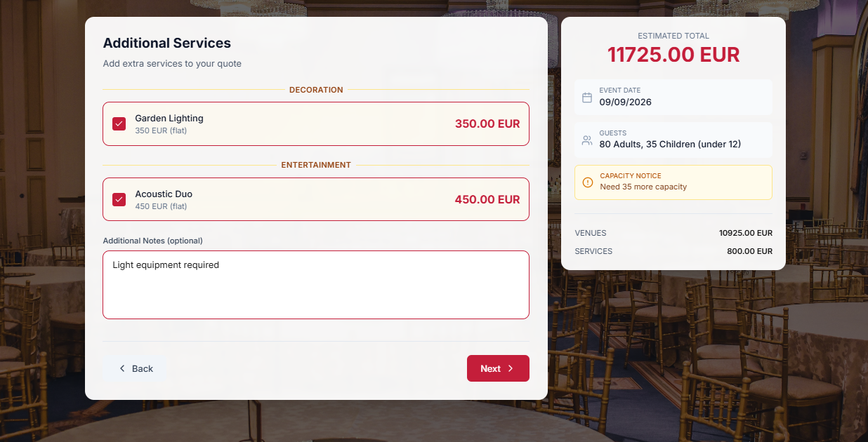Viewport: 868px width, 442px height.
Task: Click the SERVICES price of 800.00 EUR
Action: 750,251
